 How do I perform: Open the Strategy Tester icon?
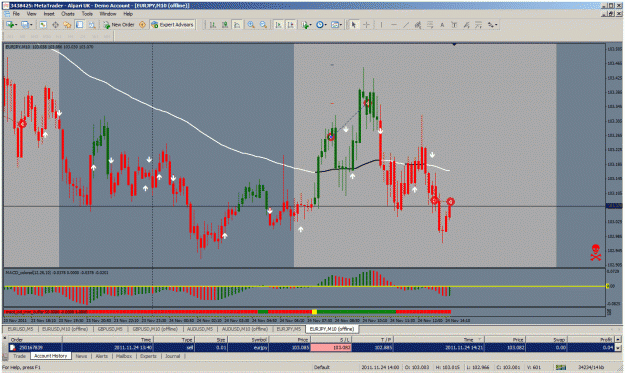pos(92,25)
